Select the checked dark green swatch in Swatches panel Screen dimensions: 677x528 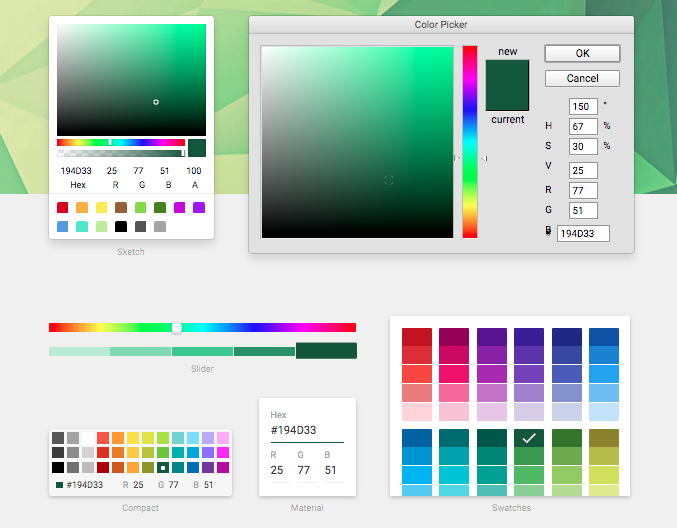click(x=529, y=438)
